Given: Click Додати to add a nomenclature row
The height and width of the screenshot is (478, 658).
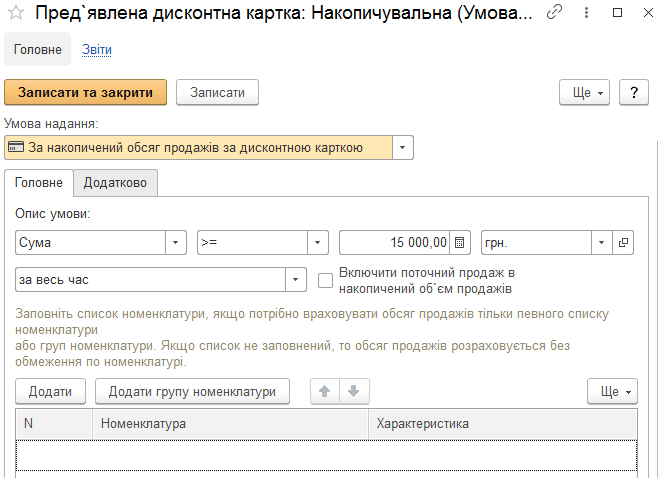Looking at the screenshot, I should tap(50, 392).
